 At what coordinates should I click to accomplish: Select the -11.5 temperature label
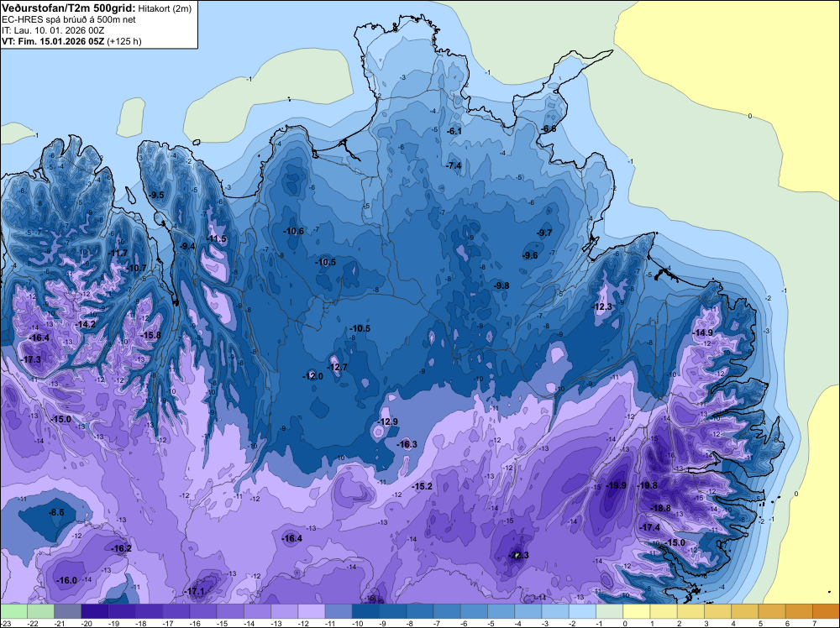[217, 238]
